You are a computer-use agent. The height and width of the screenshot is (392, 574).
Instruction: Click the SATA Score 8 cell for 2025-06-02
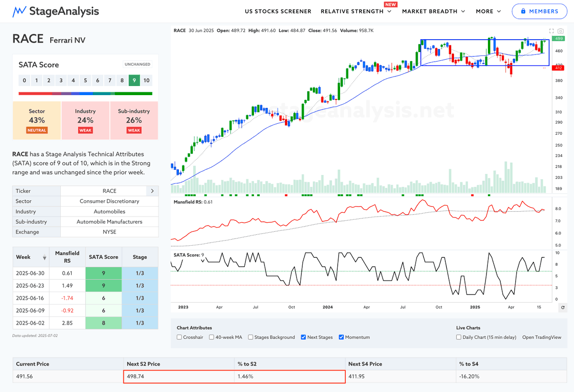(104, 323)
